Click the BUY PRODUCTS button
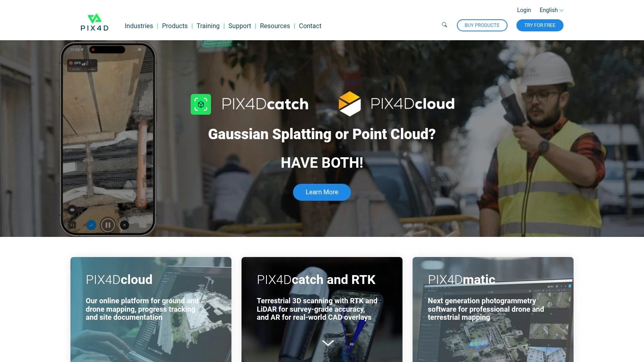Viewport: 644px width, 362px height. point(482,25)
